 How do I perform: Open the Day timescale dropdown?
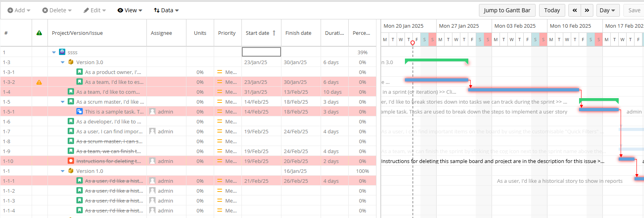607,10
